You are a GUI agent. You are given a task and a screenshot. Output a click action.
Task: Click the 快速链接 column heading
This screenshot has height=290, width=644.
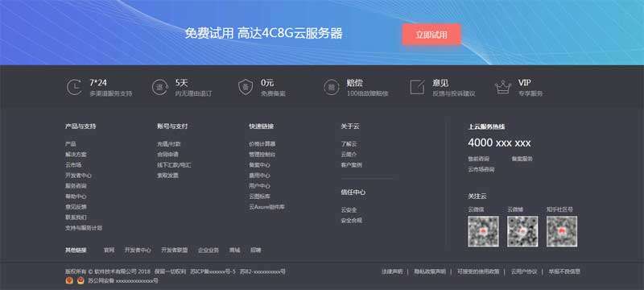click(x=261, y=126)
